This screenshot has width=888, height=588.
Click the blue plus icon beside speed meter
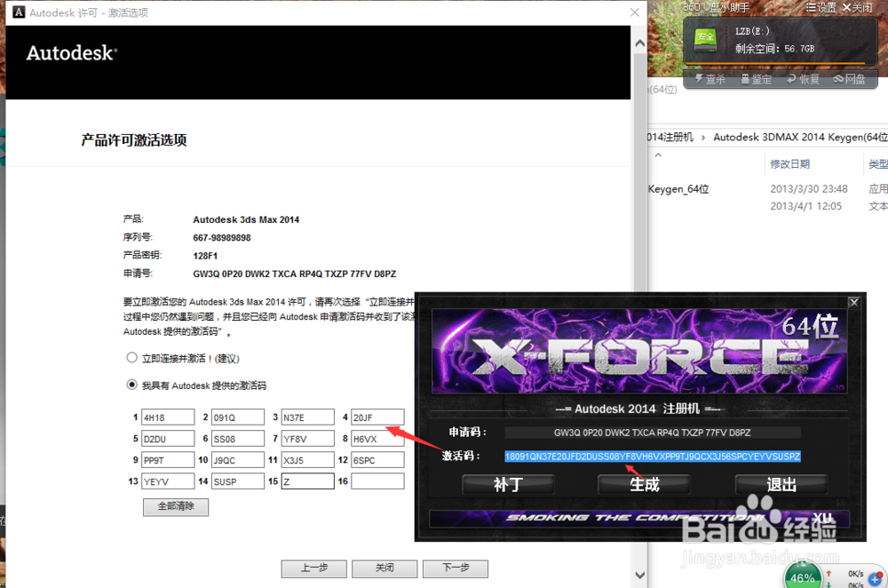pos(876,579)
